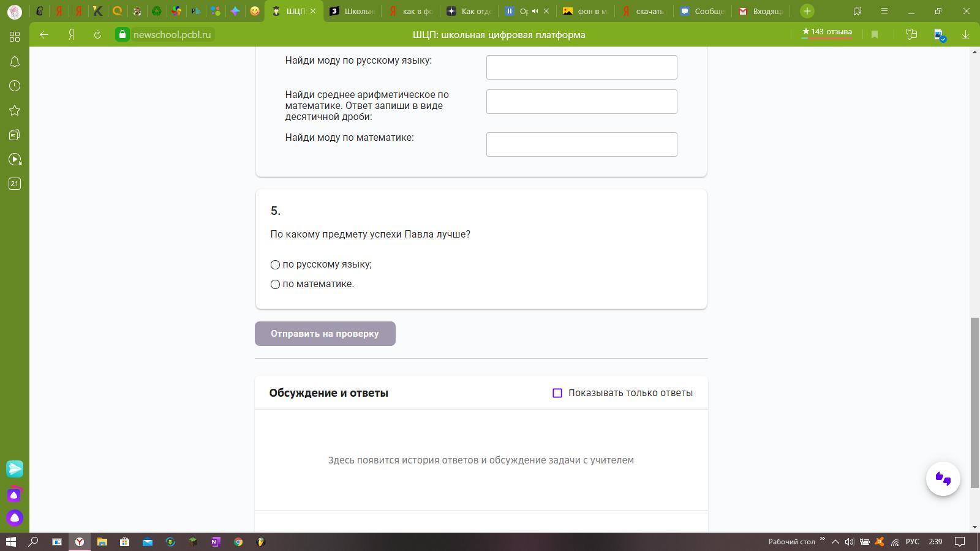Open video player icon in sidebar
Image resolution: width=980 pixels, height=551 pixels.
point(15,160)
